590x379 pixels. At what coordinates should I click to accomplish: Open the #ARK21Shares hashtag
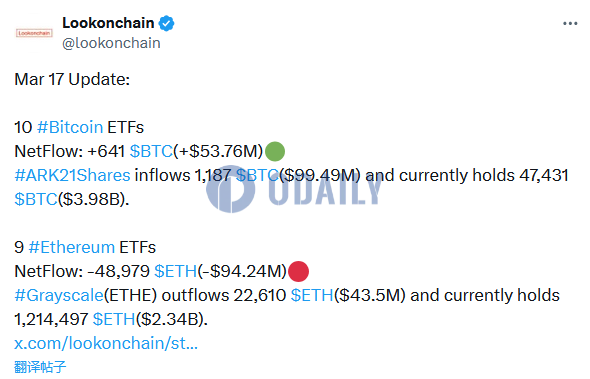[x=72, y=175]
